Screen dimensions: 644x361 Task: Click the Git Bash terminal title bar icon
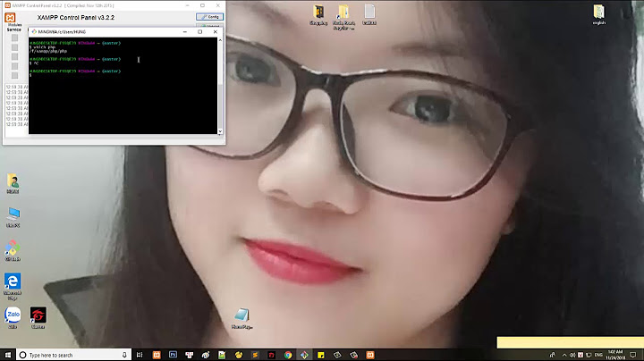pos(34,31)
